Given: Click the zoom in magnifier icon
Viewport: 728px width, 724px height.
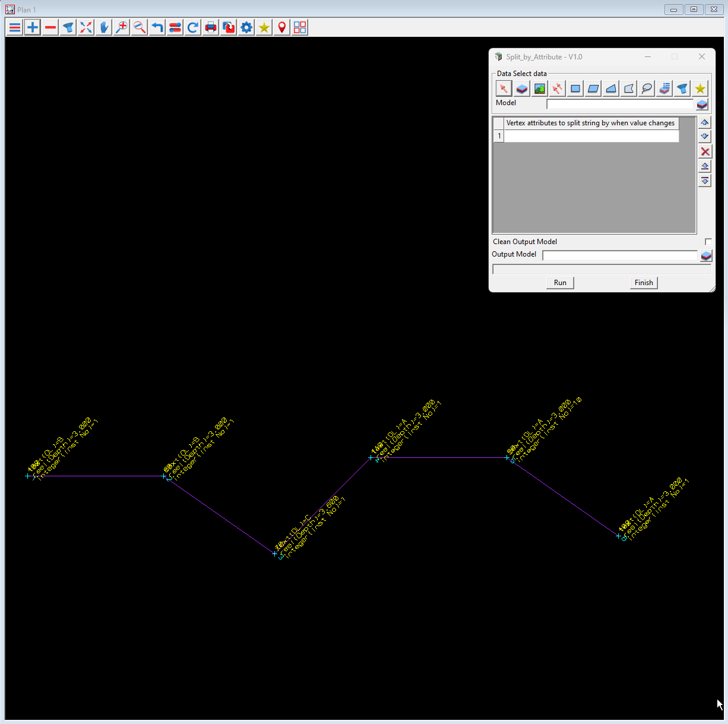Looking at the screenshot, I should pos(122,27).
